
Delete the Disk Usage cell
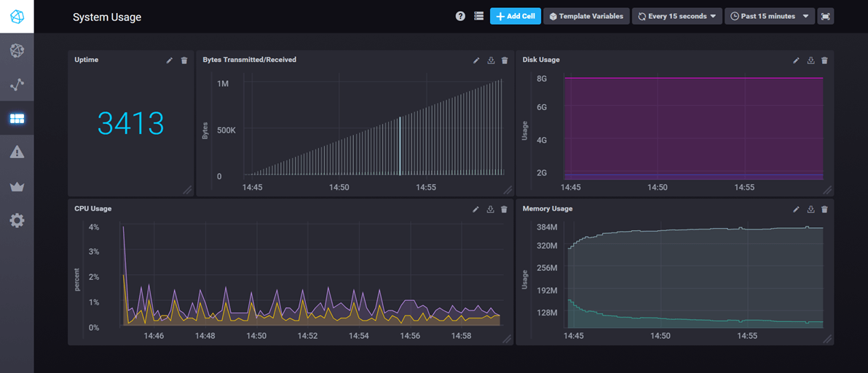(x=824, y=60)
